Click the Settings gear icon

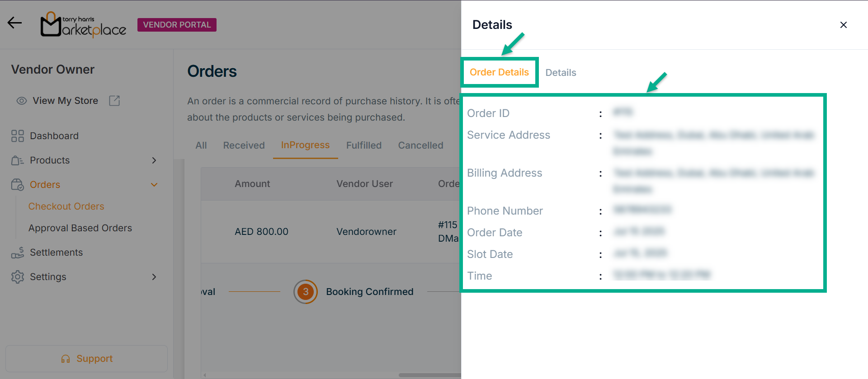pyautogui.click(x=18, y=277)
